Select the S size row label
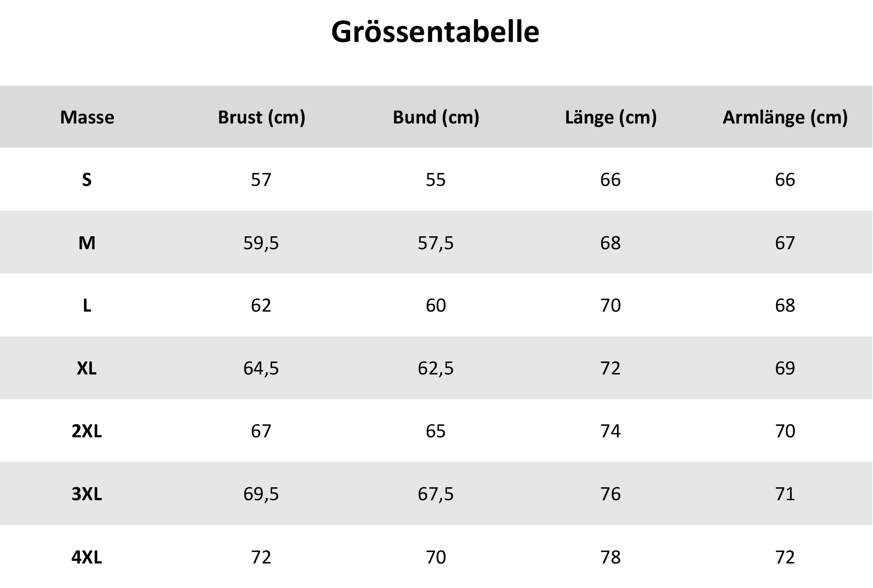The width and height of the screenshot is (873, 588). (x=87, y=180)
